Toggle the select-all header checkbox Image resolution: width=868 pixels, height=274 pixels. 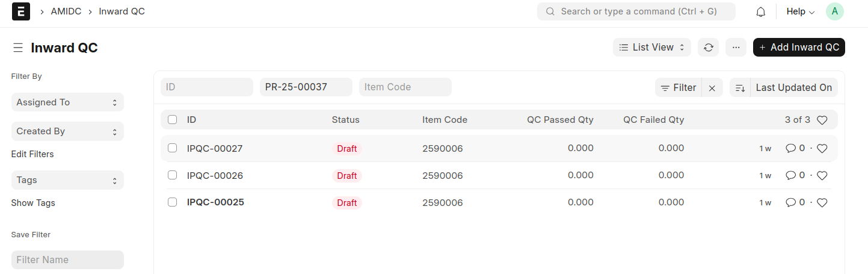[x=173, y=120]
